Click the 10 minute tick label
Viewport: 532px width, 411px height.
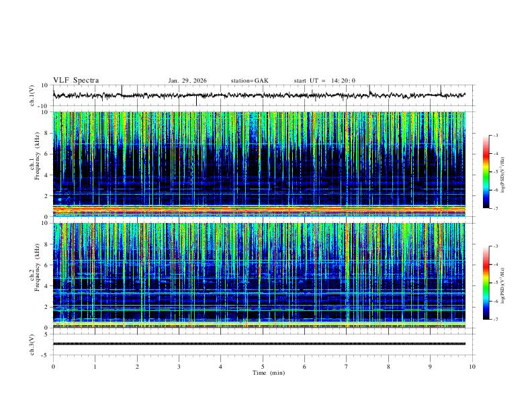pyautogui.click(x=472, y=367)
